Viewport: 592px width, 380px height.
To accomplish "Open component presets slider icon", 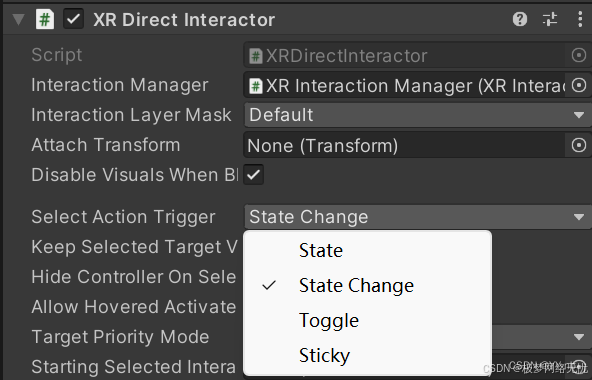I will 550,19.
